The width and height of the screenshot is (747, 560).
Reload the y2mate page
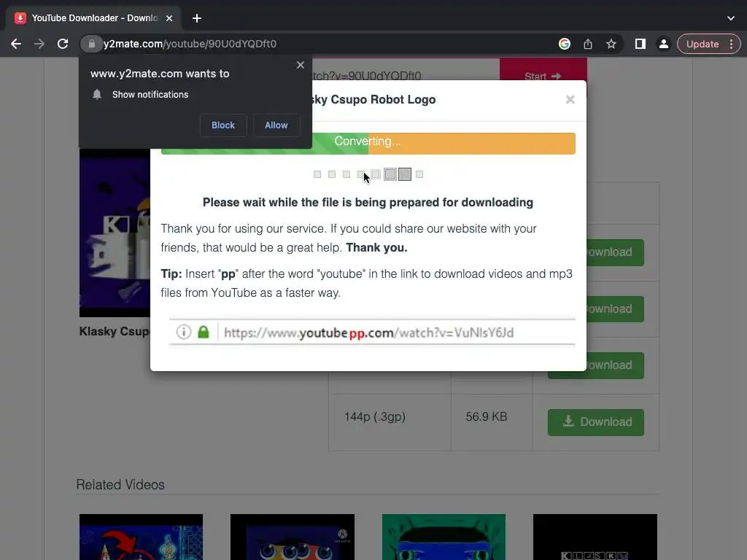(63, 44)
